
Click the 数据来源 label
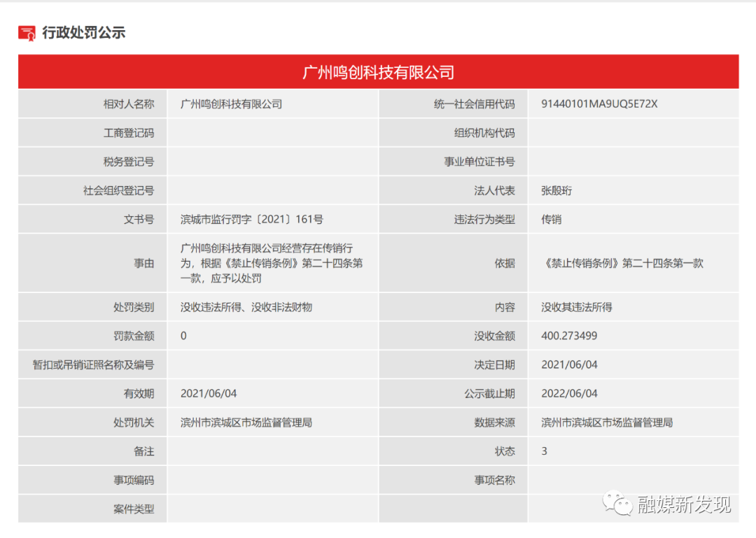click(494, 423)
